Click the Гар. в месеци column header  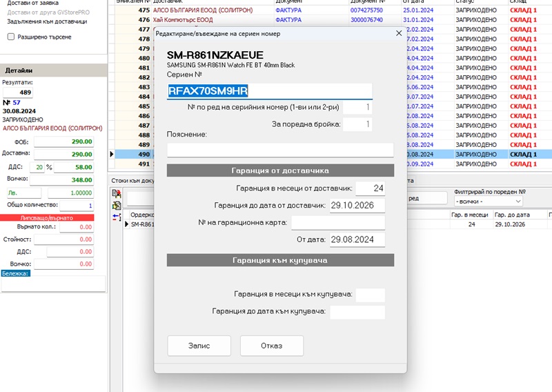click(470, 215)
